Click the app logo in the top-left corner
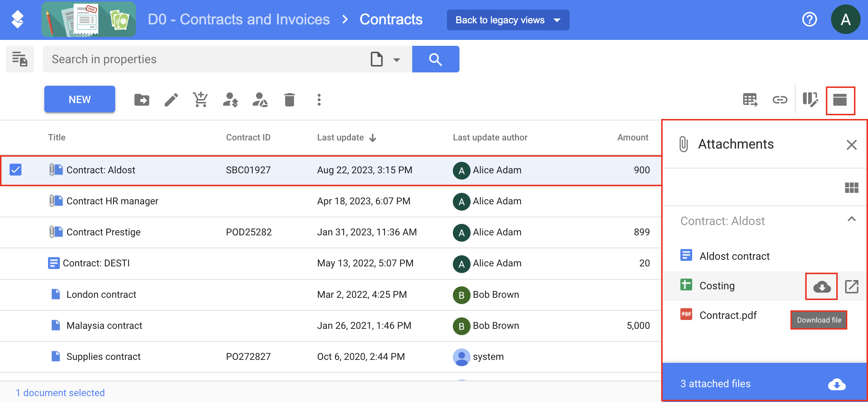This screenshot has height=402, width=868. [17, 20]
